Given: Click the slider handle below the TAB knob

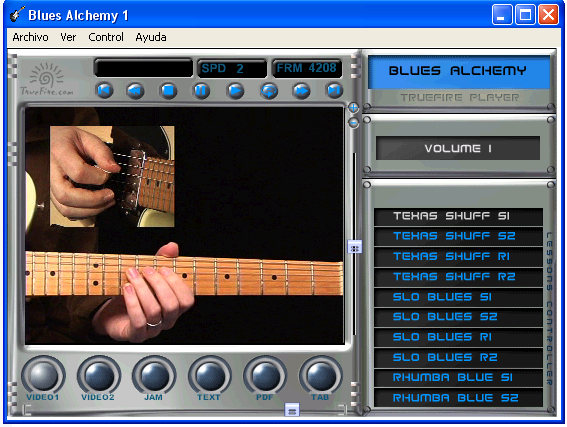Looking at the screenshot, I should [292, 410].
